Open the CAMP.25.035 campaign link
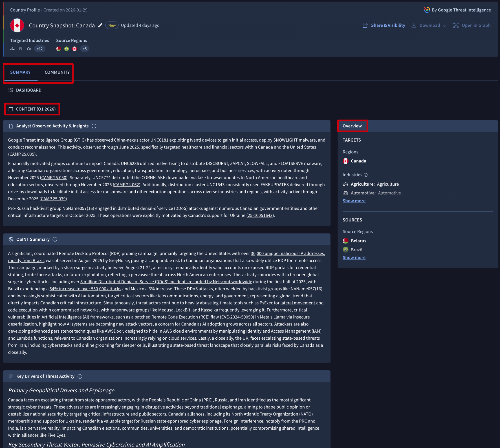The height and width of the screenshot is (448, 500). [x=22, y=154]
